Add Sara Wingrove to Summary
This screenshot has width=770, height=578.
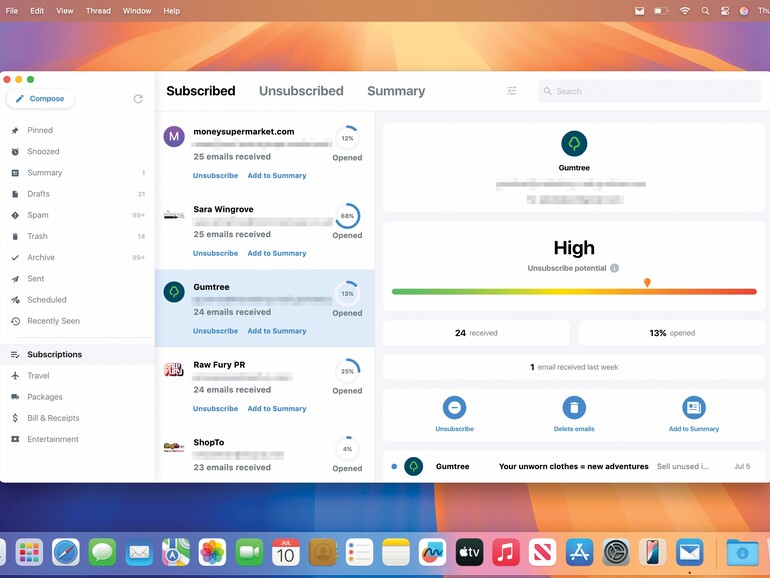click(276, 253)
